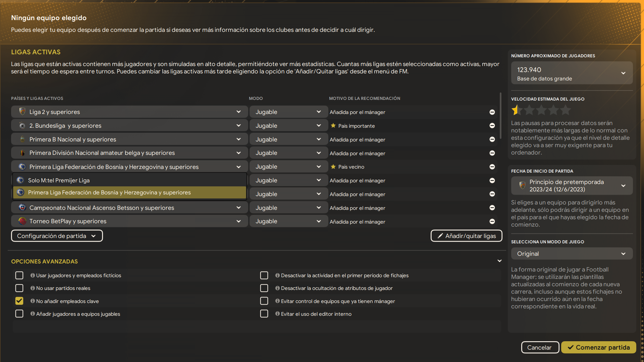Open the database size dropdown 123.940
644x362 pixels.
[572, 73]
